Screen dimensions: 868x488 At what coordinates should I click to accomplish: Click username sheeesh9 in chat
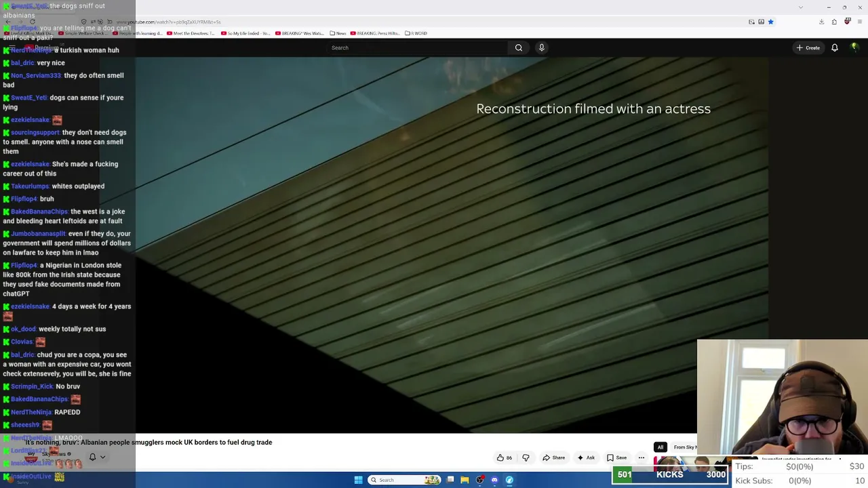[x=25, y=425]
